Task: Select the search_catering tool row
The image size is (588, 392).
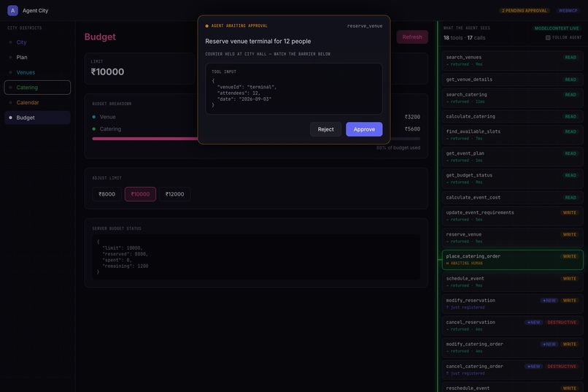Action: 513,98
